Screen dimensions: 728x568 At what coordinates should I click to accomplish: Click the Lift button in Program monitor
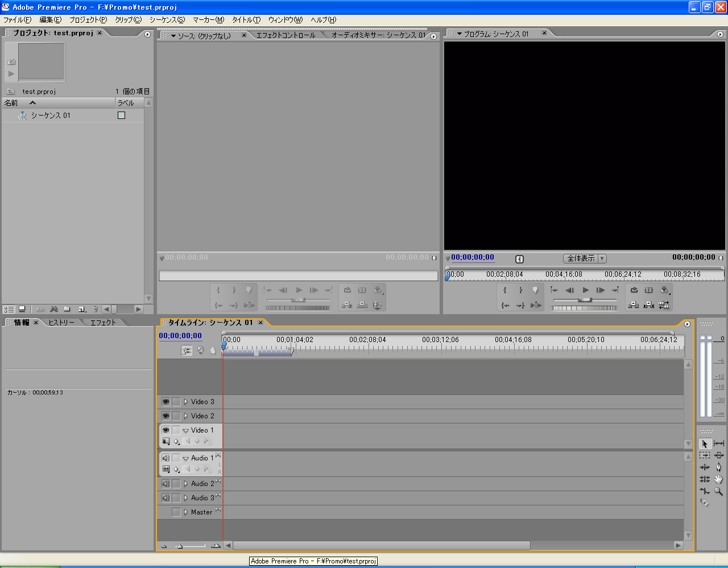pyautogui.click(x=634, y=305)
